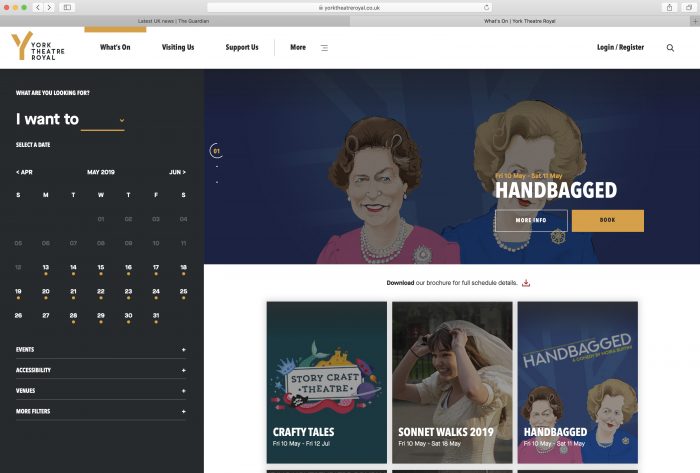The width and height of the screenshot is (700, 473).
Task: Open the More menu item
Action: 298,47
